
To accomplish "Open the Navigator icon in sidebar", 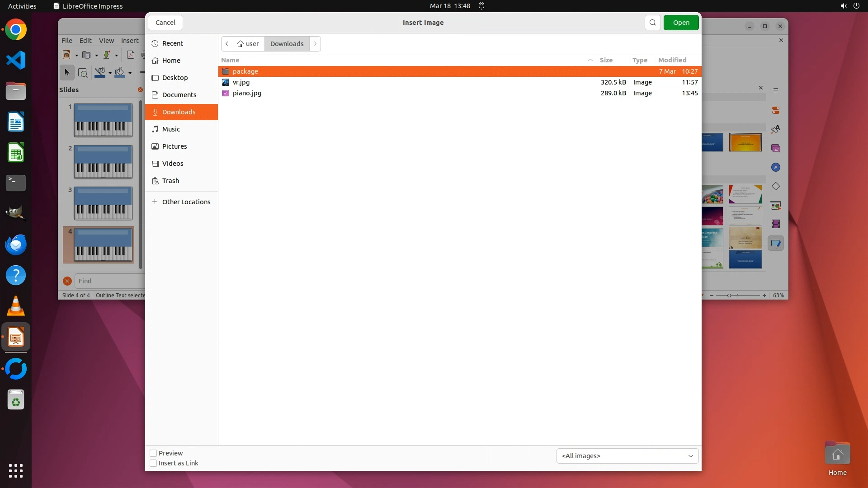I will 776,168.
